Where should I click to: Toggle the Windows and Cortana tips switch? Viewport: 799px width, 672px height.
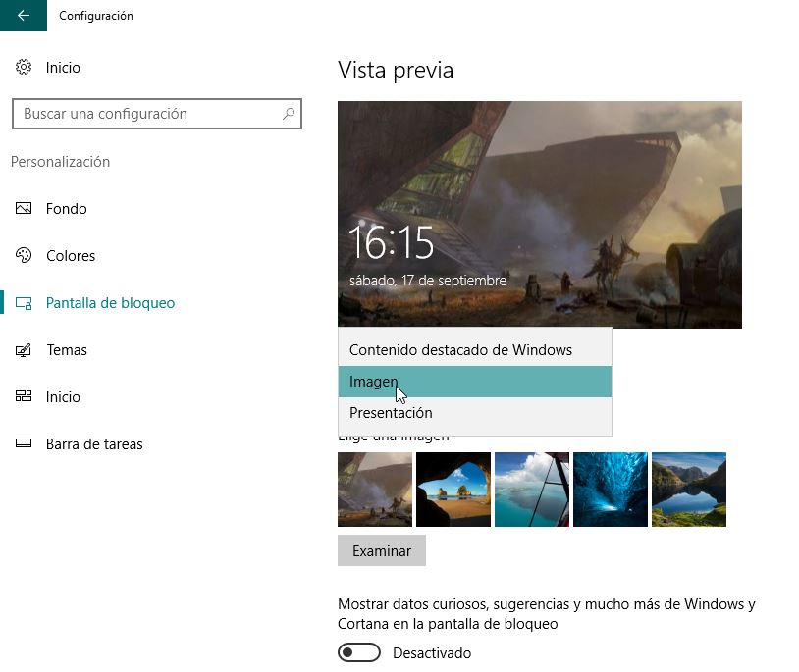[x=358, y=652]
